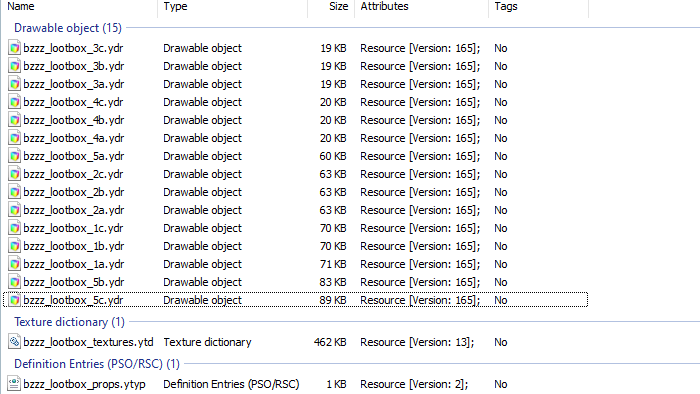Screen dimensions: 700x394
Task: Click the bzzz_lootbox_2c.ydr file icon
Action: [14, 174]
